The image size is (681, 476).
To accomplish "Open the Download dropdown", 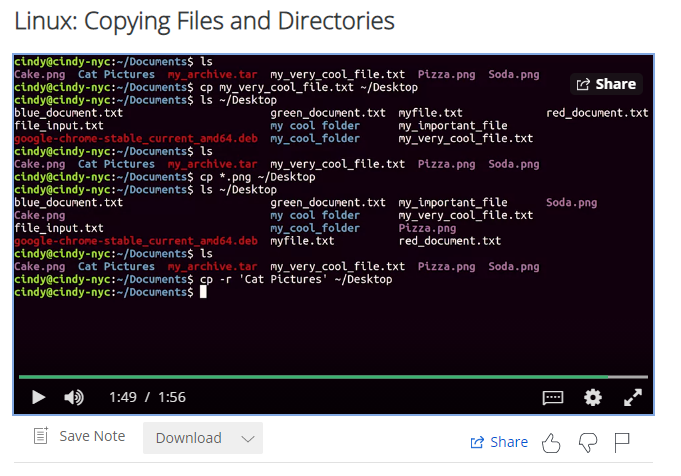I will [203, 438].
